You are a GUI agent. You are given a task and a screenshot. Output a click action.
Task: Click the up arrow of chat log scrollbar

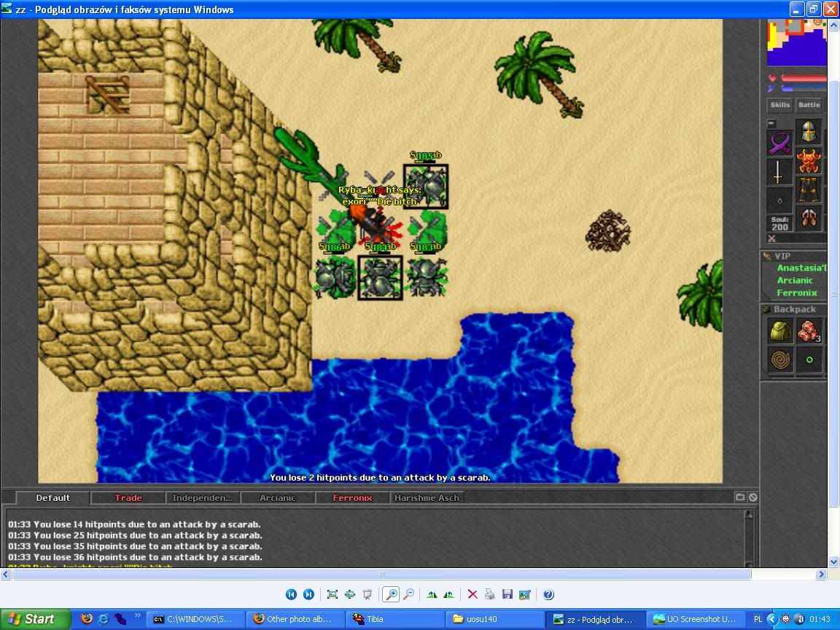point(749,514)
